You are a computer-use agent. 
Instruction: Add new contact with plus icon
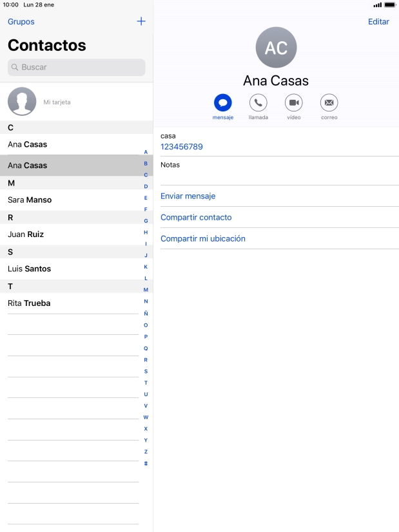tap(141, 21)
